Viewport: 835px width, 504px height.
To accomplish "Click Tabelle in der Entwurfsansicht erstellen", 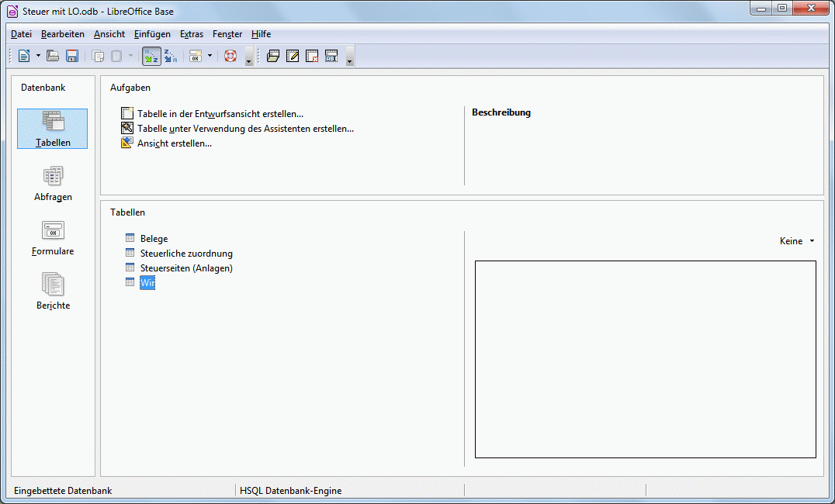I will tap(220, 114).
